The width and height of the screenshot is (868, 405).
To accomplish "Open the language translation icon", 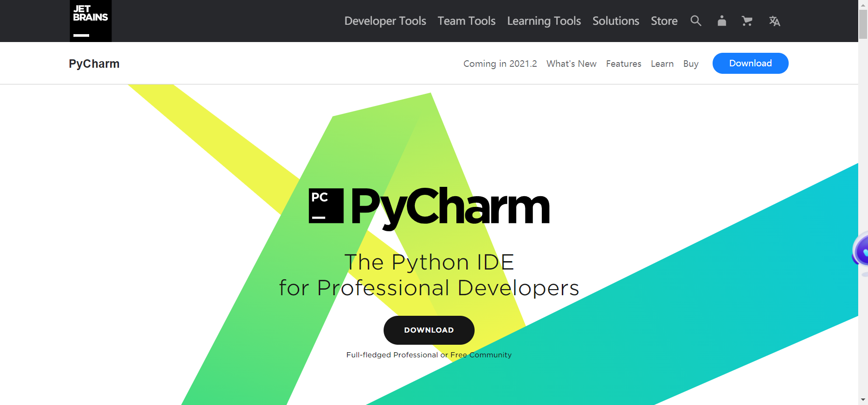I will [x=775, y=21].
